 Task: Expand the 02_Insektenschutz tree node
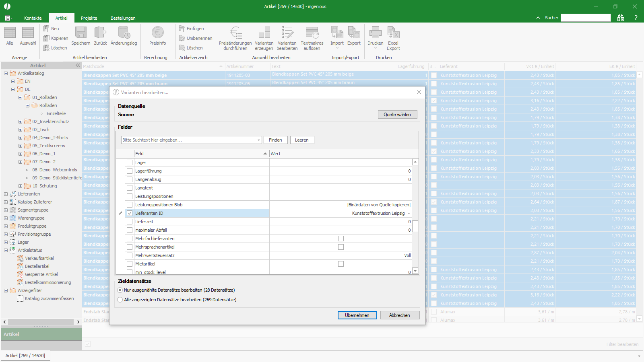pyautogui.click(x=20, y=121)
